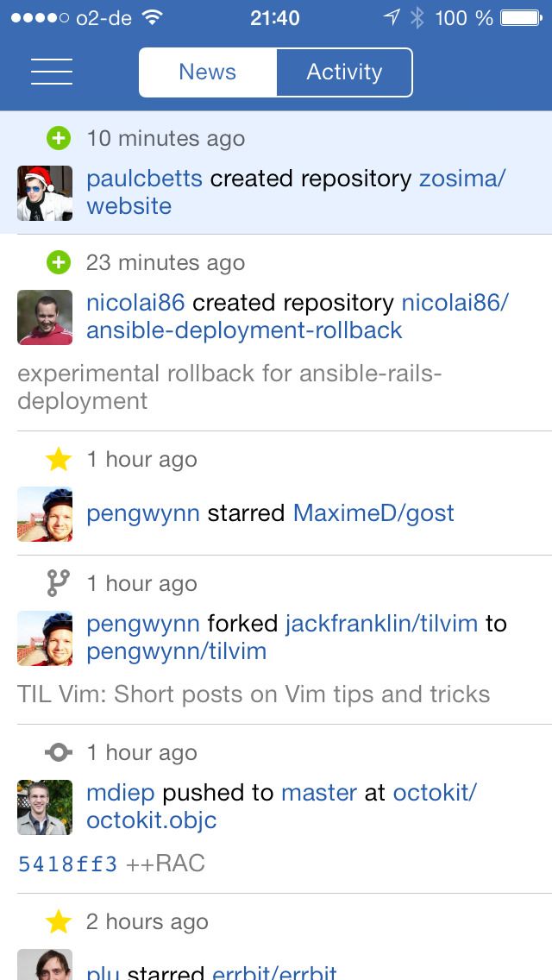Open the hamburger navigation menu

pos(51,72)
